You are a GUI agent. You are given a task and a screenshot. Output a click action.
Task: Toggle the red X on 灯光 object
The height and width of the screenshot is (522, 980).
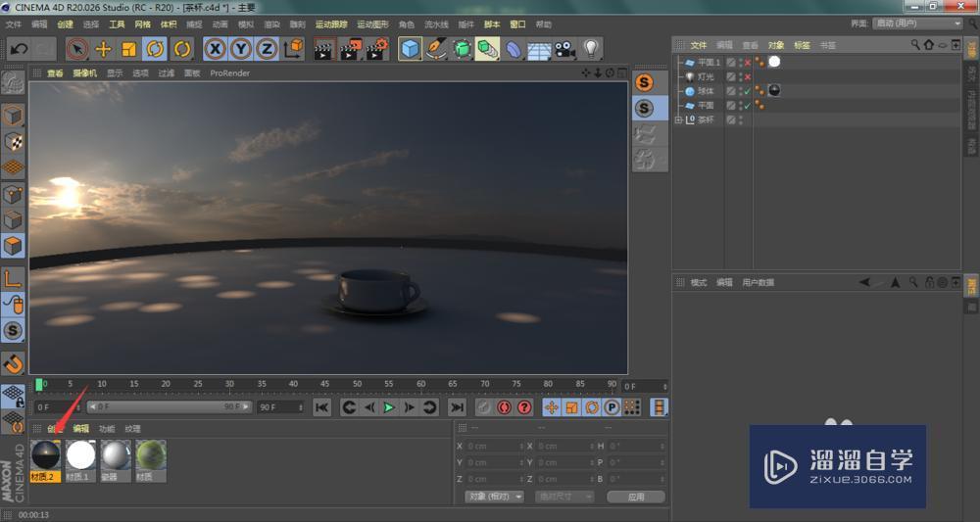748,76
